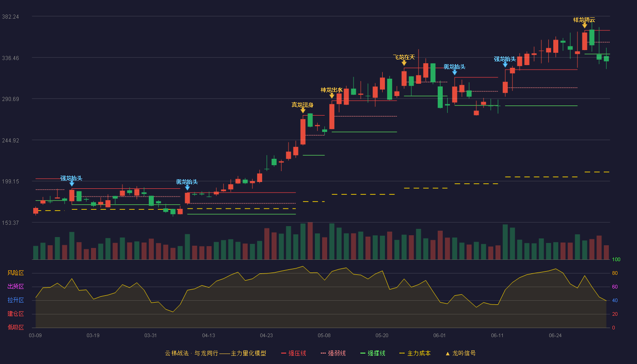Viewport: 637px width, 364px height.
Task: Click the 祥龙腾云 signal arrow marker
Action: (x=585, y=25)
